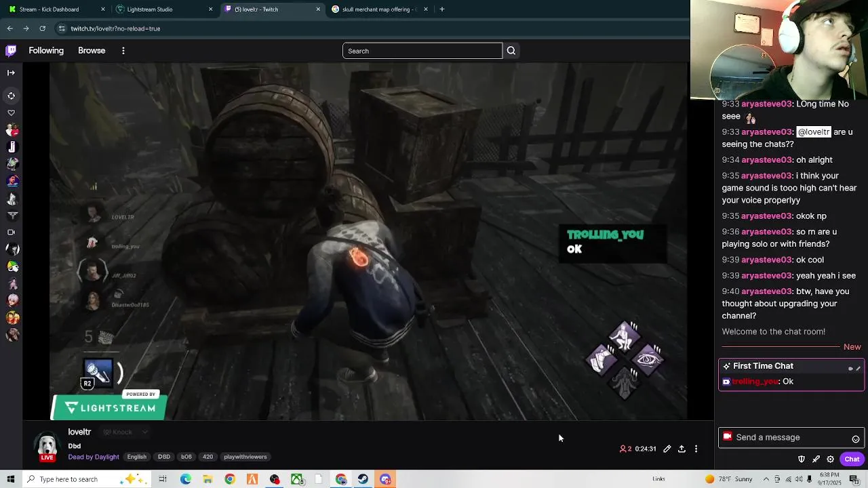Click the playwithviewers tag

tap(245, 457)
